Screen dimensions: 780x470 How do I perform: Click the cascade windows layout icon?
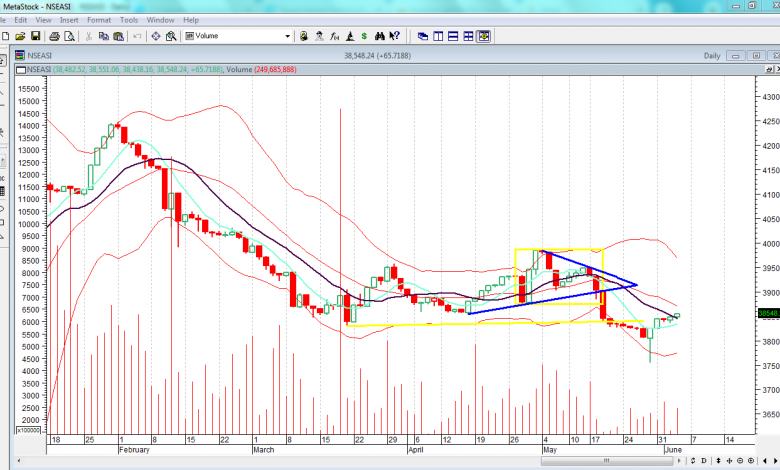[422, 36]
